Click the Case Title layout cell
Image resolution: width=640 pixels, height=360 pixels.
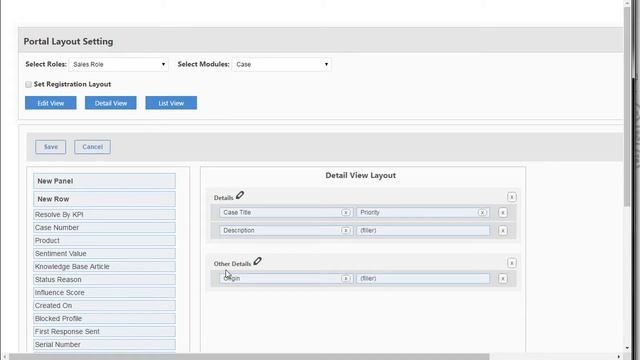click(x=286, y=213)
